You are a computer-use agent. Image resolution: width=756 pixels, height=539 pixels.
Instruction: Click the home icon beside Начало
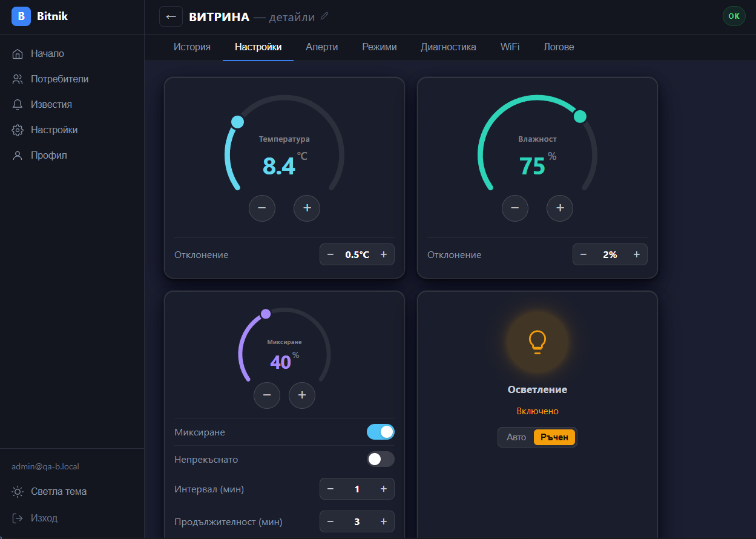18,54
